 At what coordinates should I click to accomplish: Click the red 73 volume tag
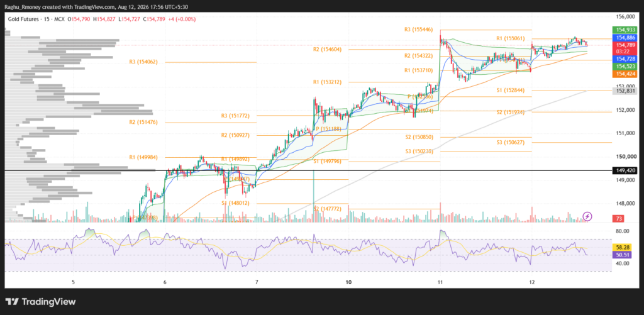[x=618, y=218]
